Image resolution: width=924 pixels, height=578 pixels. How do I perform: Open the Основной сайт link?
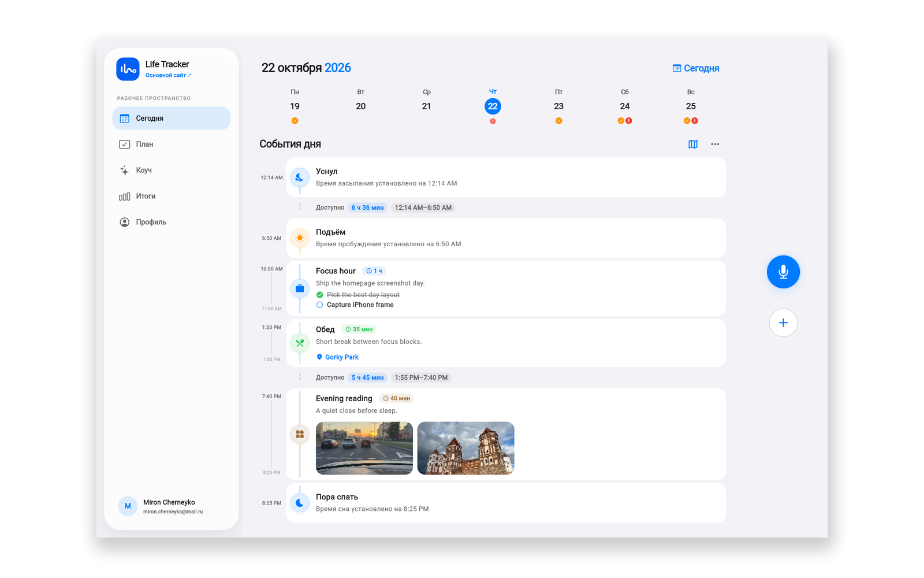(168, 75)
